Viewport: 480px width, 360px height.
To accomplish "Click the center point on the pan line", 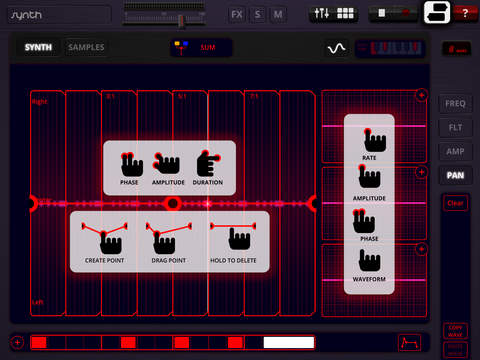I will (173, 203).
